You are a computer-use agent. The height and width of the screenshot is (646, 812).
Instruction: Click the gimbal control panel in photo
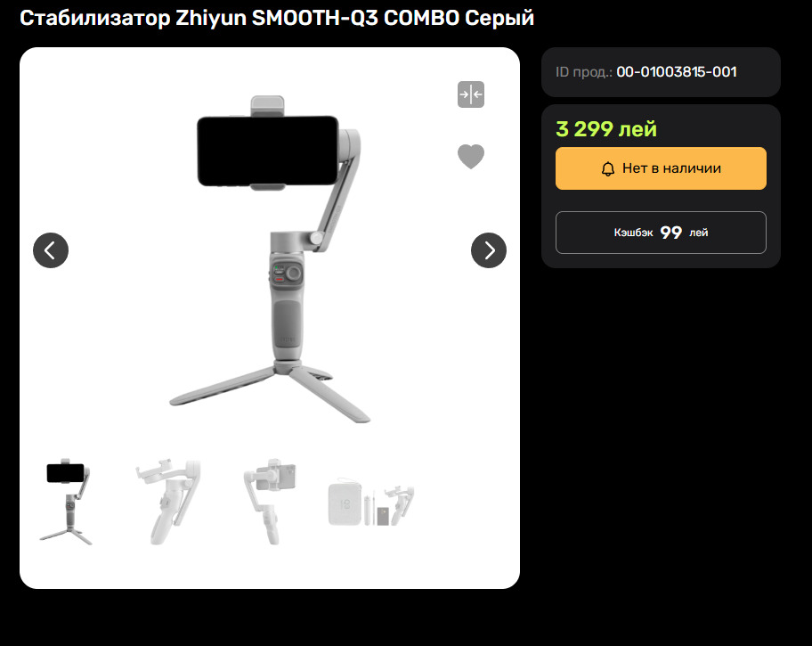click(286, 273)
